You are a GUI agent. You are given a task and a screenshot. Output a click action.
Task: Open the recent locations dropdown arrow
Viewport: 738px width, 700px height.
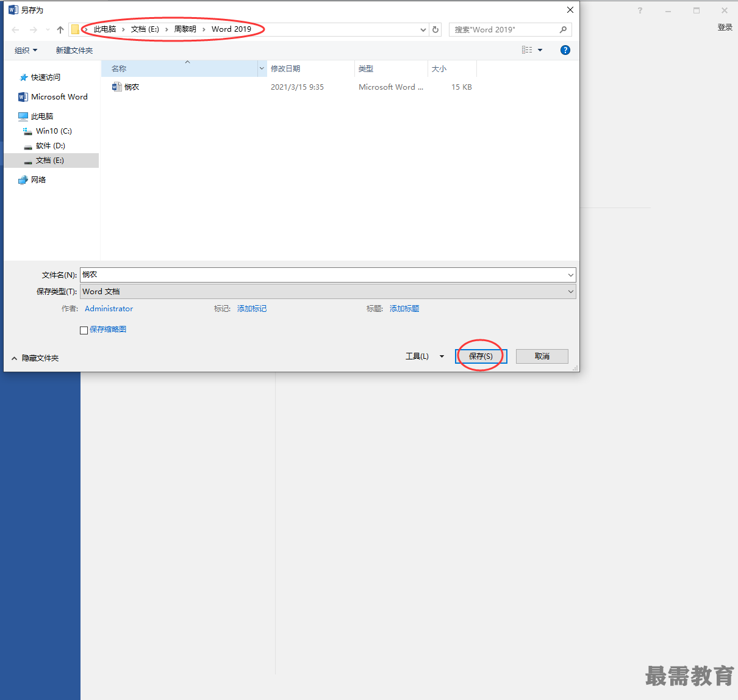[x=48, y=29]
